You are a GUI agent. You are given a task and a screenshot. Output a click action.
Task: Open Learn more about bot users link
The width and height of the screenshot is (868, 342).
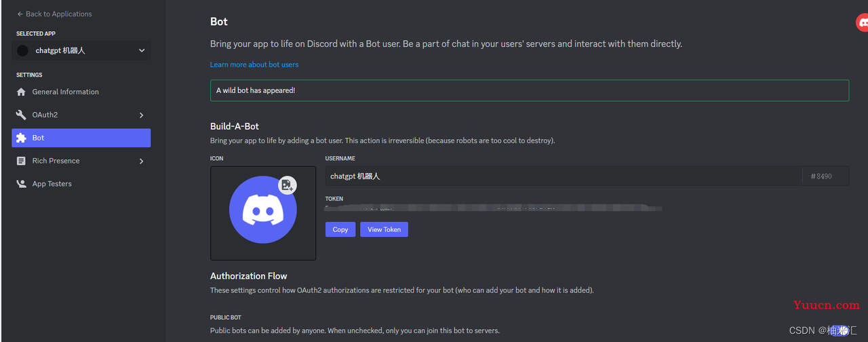(254, 64)
